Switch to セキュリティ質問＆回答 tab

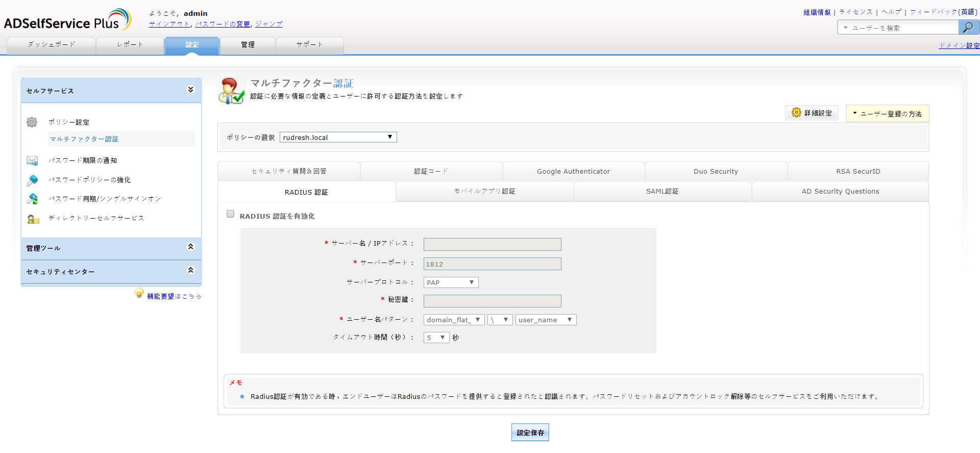tap(289, 171)
